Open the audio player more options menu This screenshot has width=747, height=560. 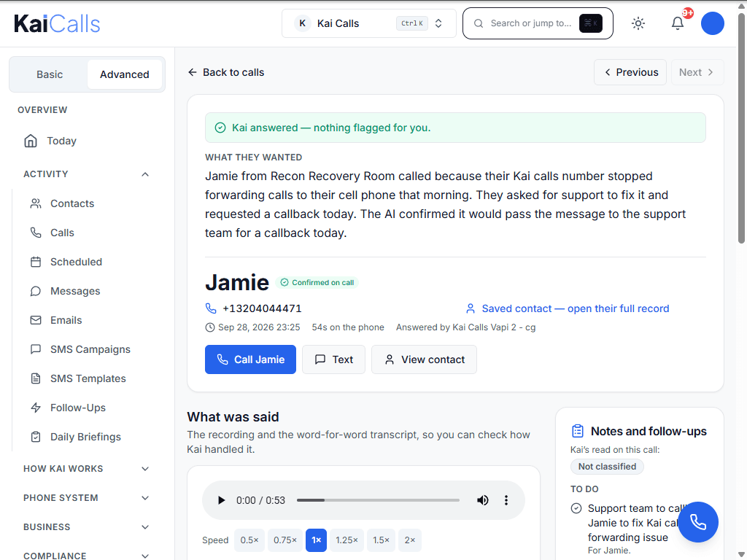pyautogui.click(x=506, y=500)
